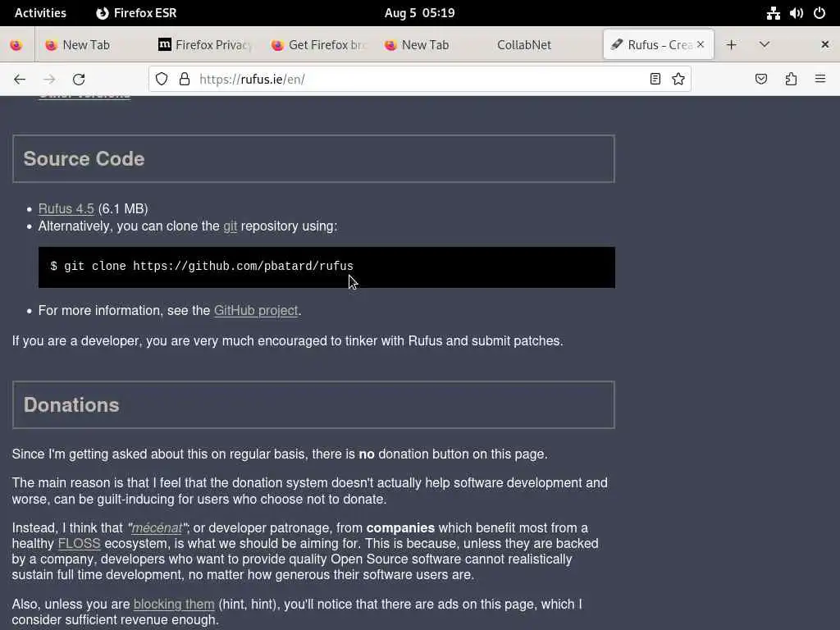Open volume control in top bar
The height and width of the screenshot is (630, 840).
[796, 13]
